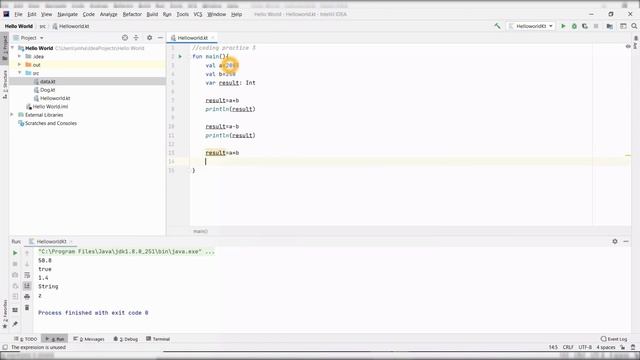Toggle the Structure side tool window stripe

(x=5, y=84)
